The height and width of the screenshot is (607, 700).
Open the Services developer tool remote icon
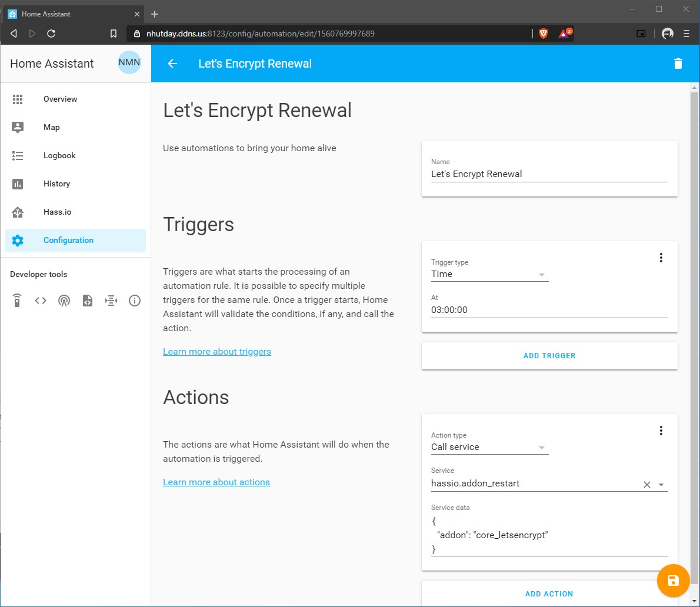[17, 301]
